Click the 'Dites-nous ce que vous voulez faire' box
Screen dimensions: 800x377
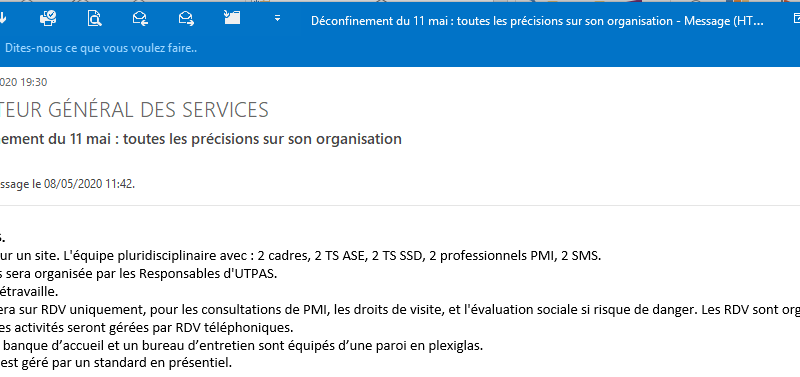[x=101, y=48]
